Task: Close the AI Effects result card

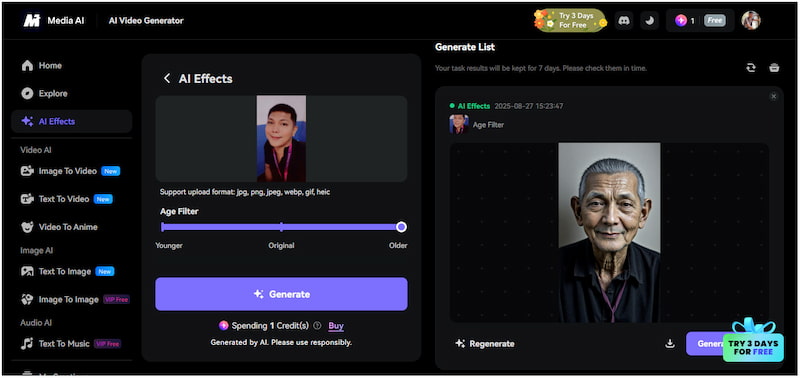Action: click(x=773, y=96)
